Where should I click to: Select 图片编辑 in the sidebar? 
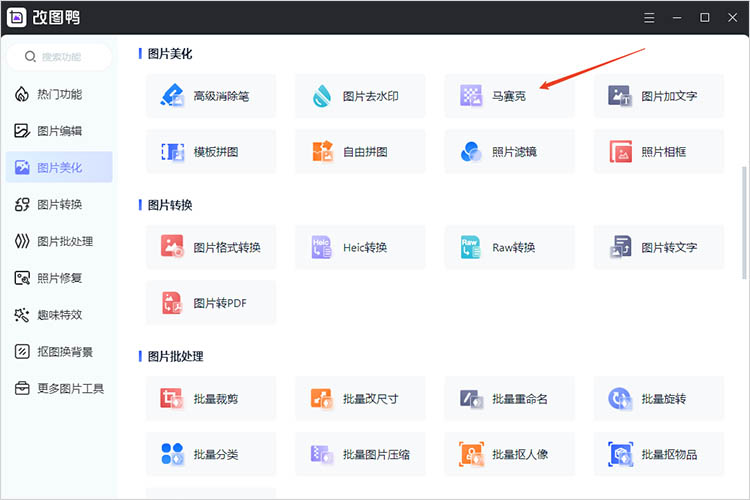(x=59, y=131)
